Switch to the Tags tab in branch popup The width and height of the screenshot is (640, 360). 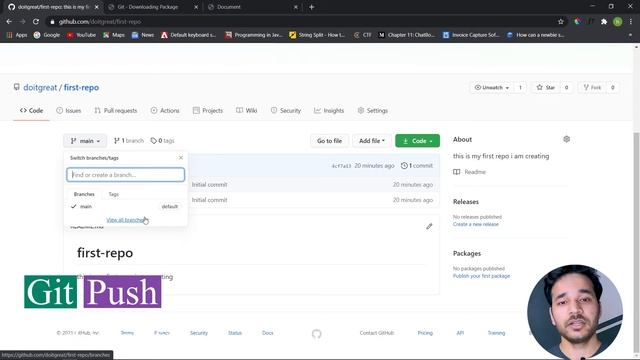coord(113,194)
